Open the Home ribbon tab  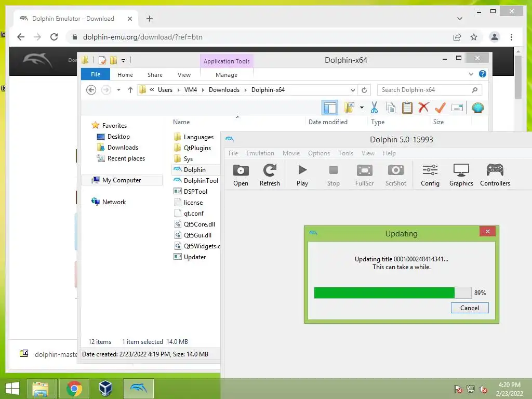[x=125, y=75]
